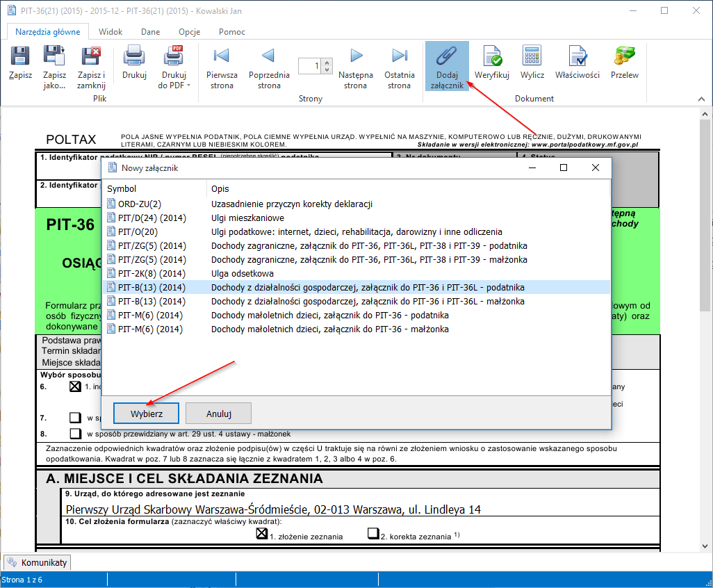The image size is (713, 588).
Task: Open the Opcje tab
Action: (189, 32)
